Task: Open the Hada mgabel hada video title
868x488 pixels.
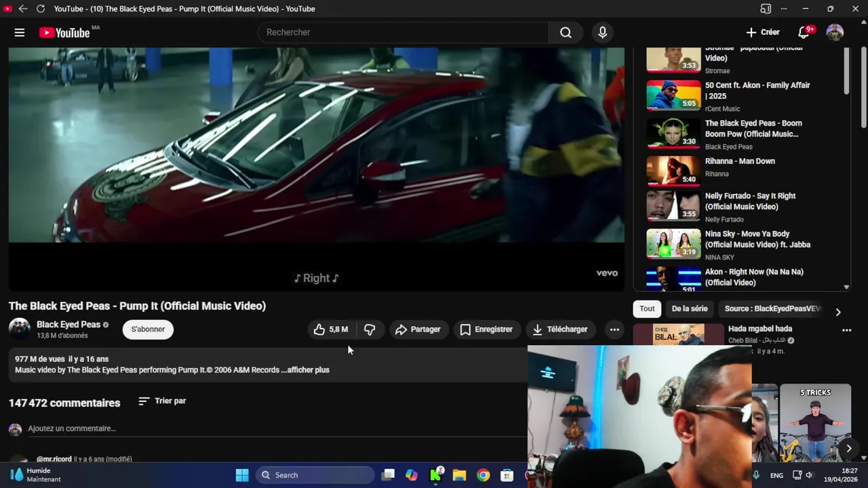Action: tap(760, 329)
